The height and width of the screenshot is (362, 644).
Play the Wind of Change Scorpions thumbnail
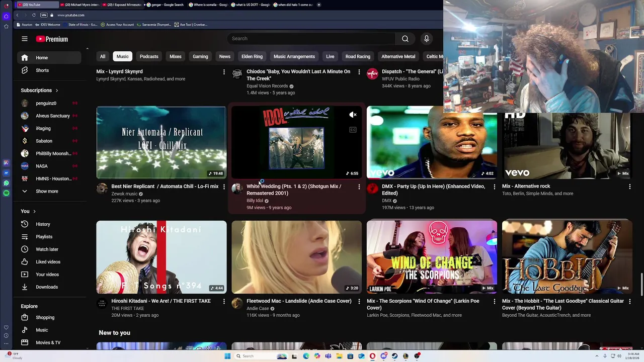432,257
